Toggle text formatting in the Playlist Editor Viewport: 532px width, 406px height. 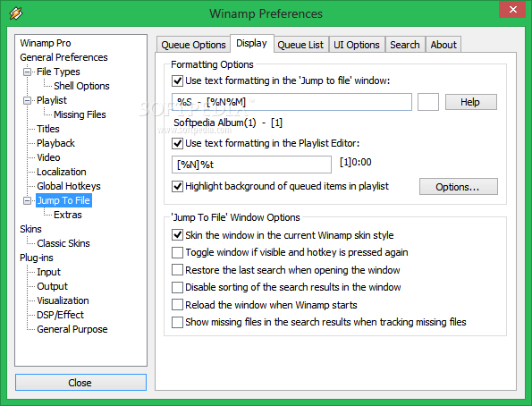[177, 144]
